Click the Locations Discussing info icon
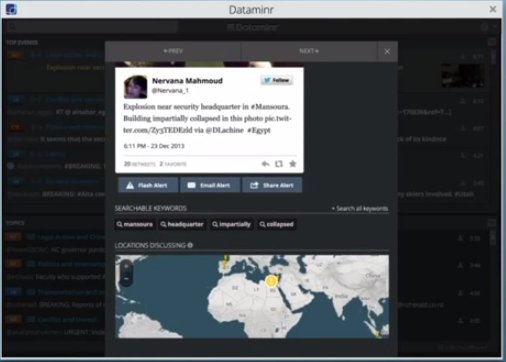 (190, 245)
